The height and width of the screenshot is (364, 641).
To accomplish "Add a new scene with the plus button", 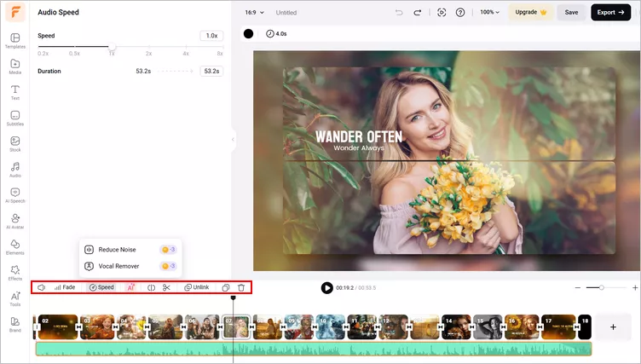I will coord(613,326).
